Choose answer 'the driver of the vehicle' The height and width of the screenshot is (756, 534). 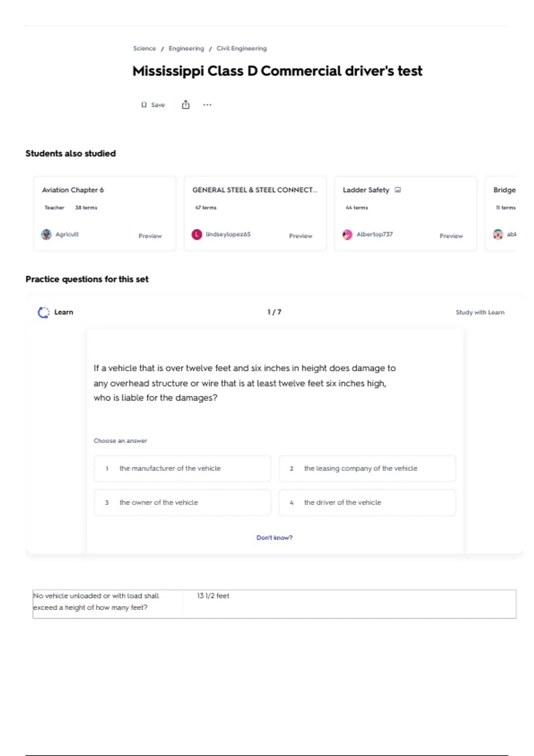coord(367,503)
